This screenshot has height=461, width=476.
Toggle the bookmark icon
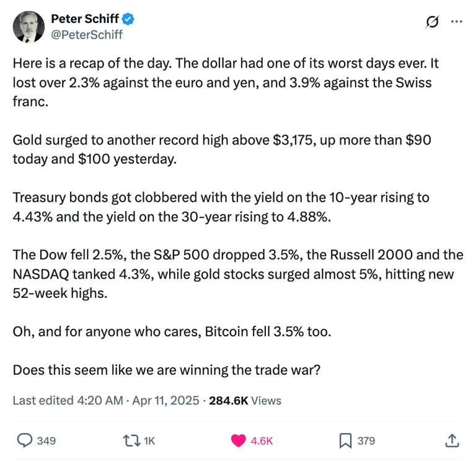[345, 441]
